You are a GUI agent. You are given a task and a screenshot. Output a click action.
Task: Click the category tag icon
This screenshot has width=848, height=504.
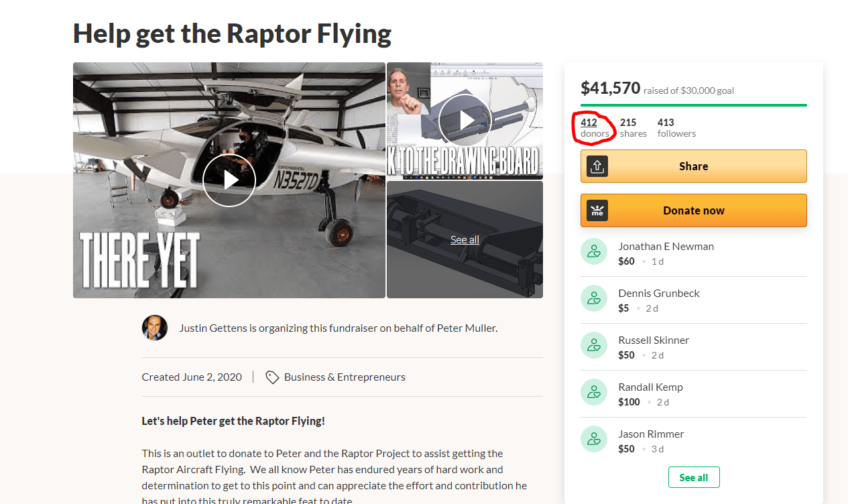tap(272, 377)
